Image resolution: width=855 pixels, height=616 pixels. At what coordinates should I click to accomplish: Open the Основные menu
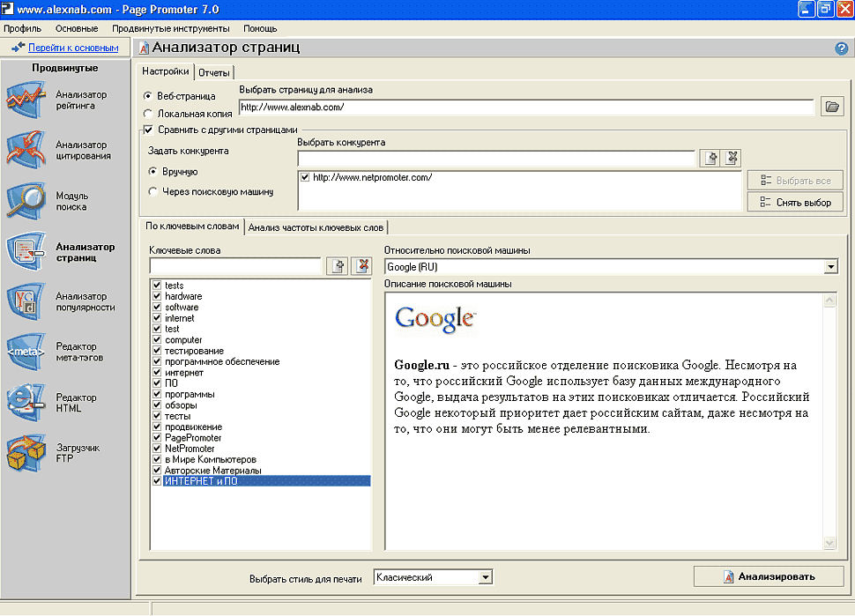[77, 28]
